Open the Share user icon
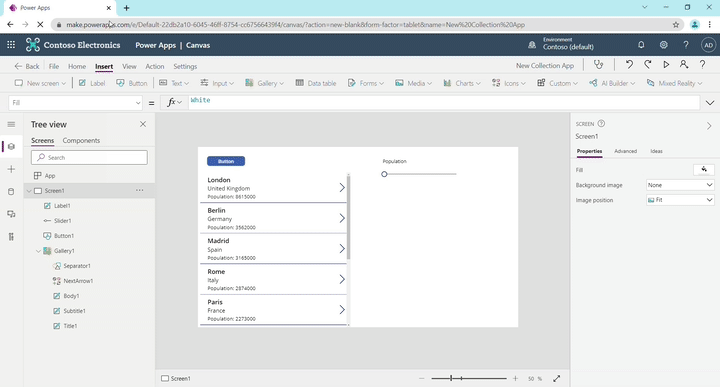720x387 pixels. 684,65
